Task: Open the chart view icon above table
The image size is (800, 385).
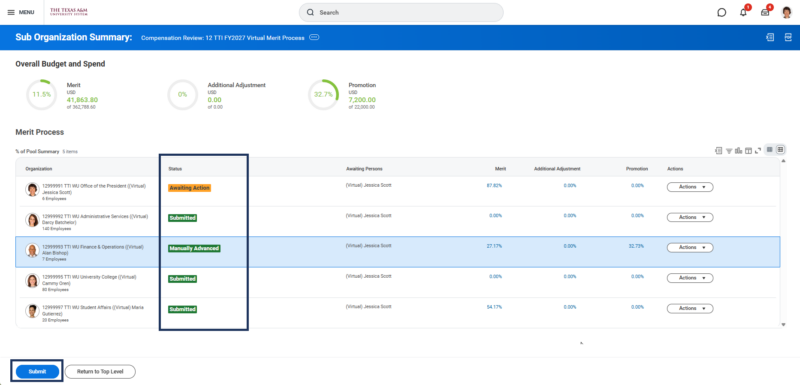Action: tap(738, 150)
